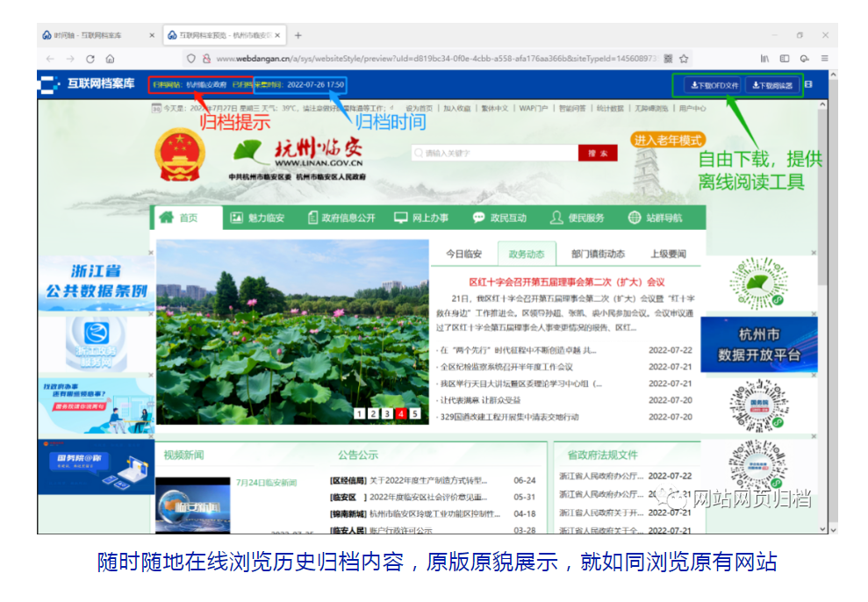Image resolution: width=868 pixels, height=602 pixels.
Task: Select slide 5 in the photo carousel
Action: click(x=415, y=413)
